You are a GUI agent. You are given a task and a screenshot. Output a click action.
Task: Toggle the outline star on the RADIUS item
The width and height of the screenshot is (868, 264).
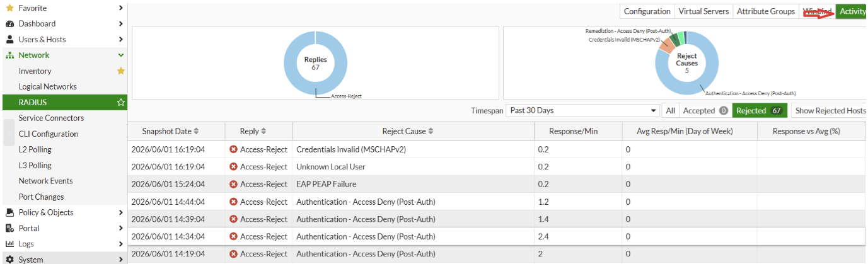pos(121,103)
